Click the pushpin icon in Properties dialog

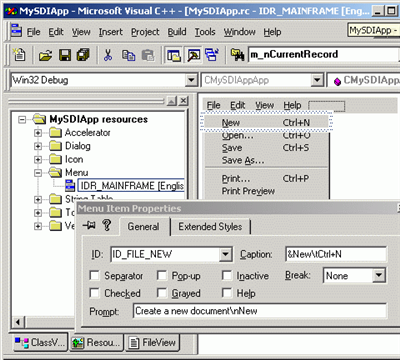click(89, 225)
